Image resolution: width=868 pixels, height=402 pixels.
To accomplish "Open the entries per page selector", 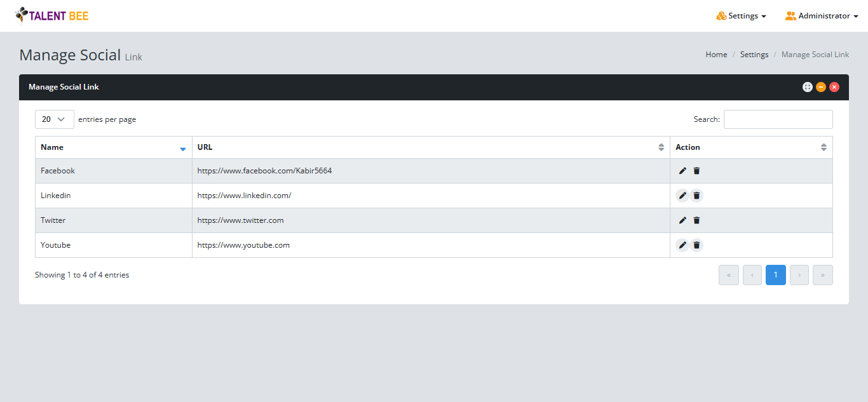I will [54, 119].
